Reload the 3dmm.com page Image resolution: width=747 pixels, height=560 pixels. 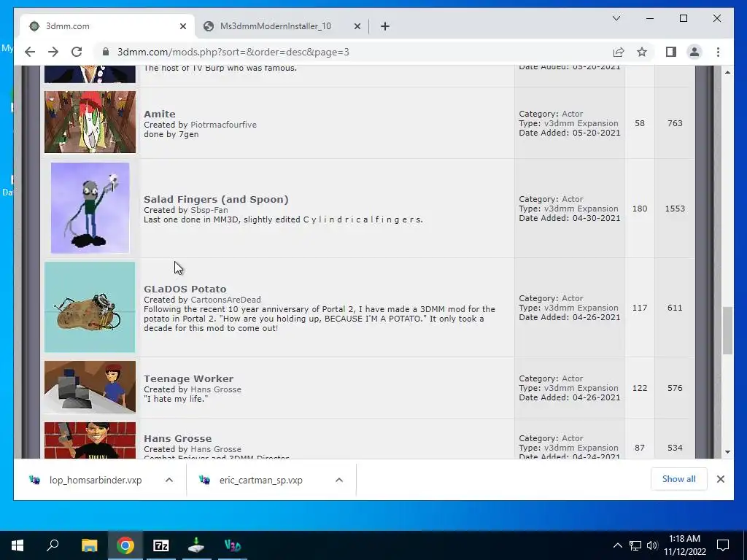[x=77, y=52]
